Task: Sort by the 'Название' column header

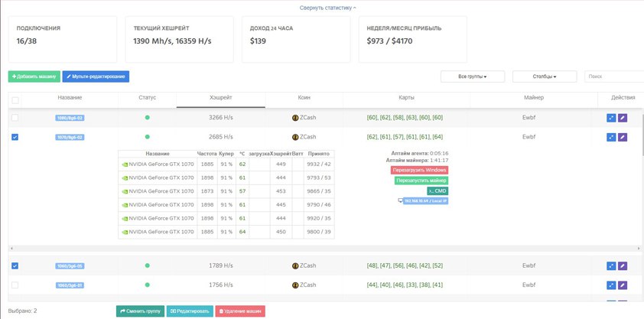Action: click(x=69, y=98)
